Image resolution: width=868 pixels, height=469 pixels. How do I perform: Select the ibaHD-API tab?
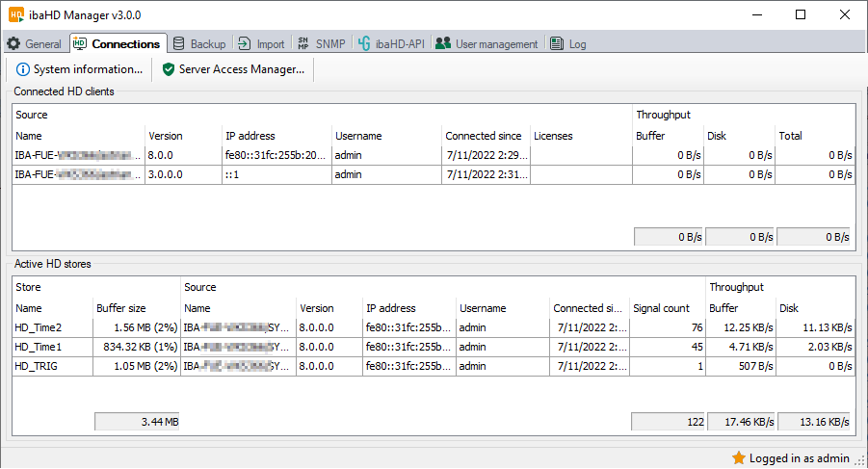pos(390,44)
